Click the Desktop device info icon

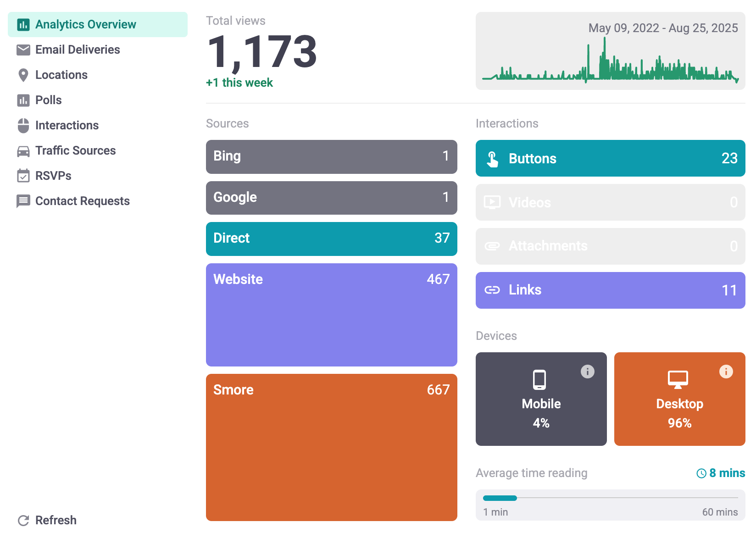click(x=726, y=372)
